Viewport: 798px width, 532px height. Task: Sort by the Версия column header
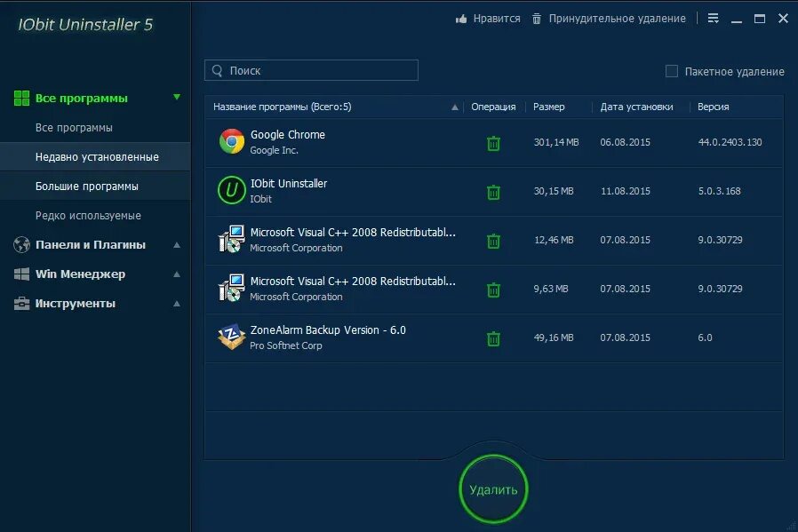[713, 107]
